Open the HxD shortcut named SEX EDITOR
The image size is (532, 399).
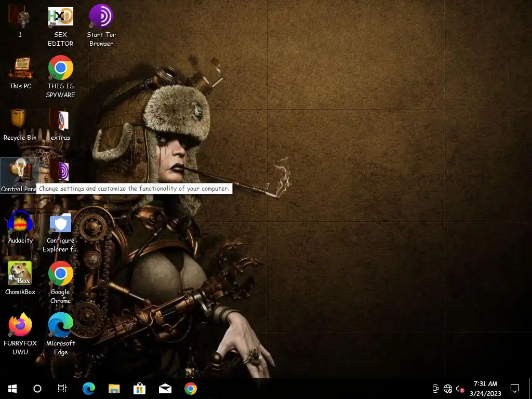click(x=60, y=26)
